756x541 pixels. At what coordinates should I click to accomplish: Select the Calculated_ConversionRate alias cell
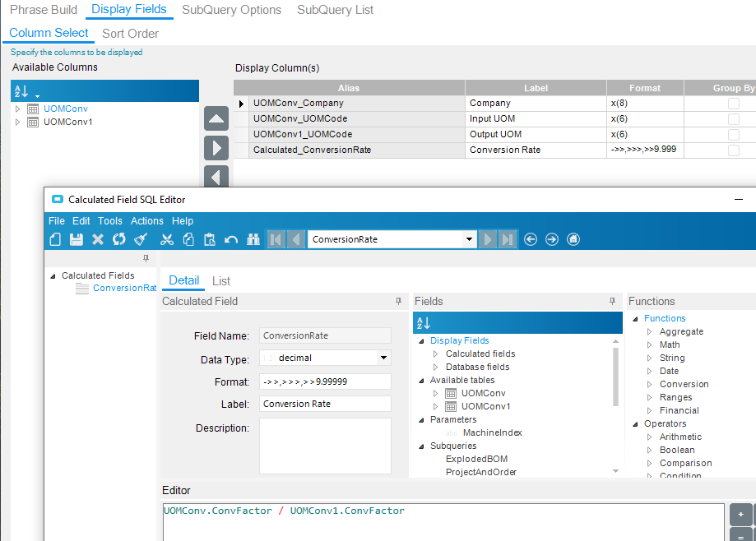(357, 150)
